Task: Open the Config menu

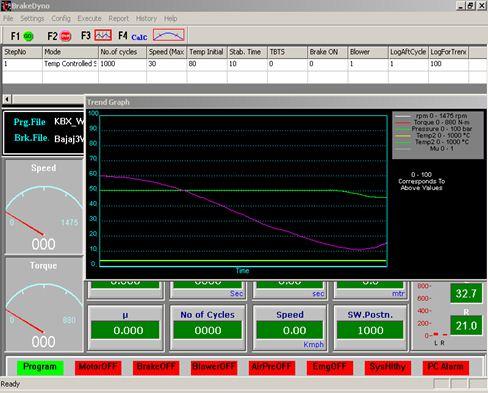Action: click(61, 19)
